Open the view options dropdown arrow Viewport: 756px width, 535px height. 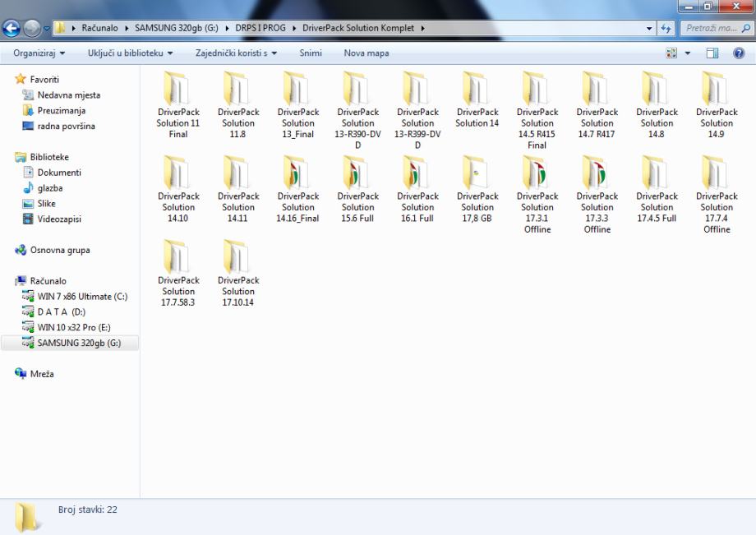click(x=688, y=53)
